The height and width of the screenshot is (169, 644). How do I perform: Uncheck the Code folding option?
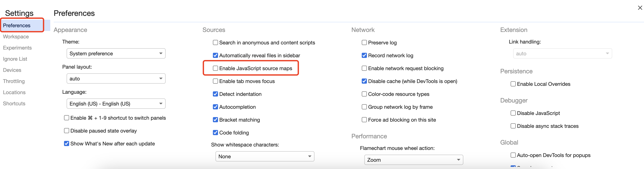(x=215, y=133)
